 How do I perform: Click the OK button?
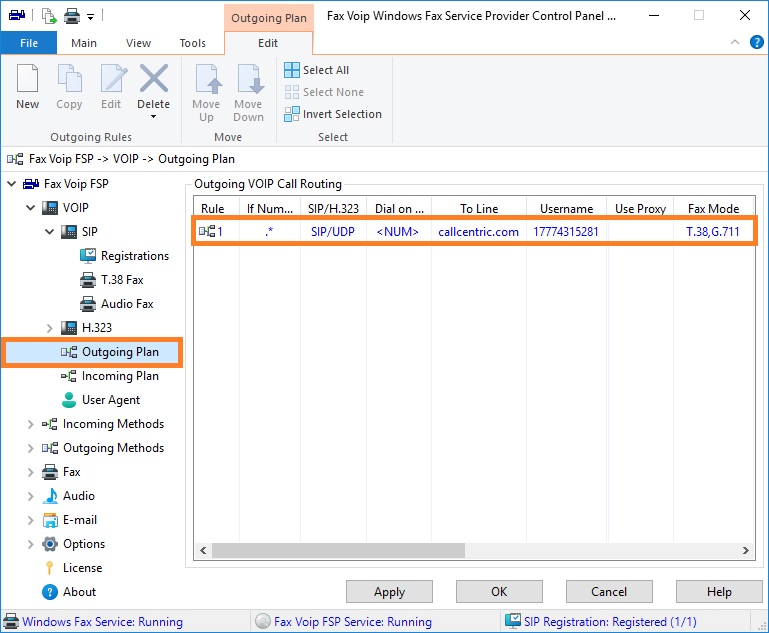tap(499, 592)
